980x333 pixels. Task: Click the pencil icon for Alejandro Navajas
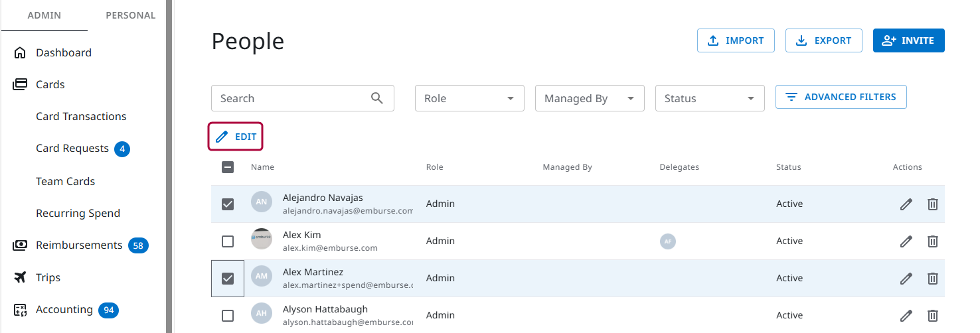pos(906,204)
